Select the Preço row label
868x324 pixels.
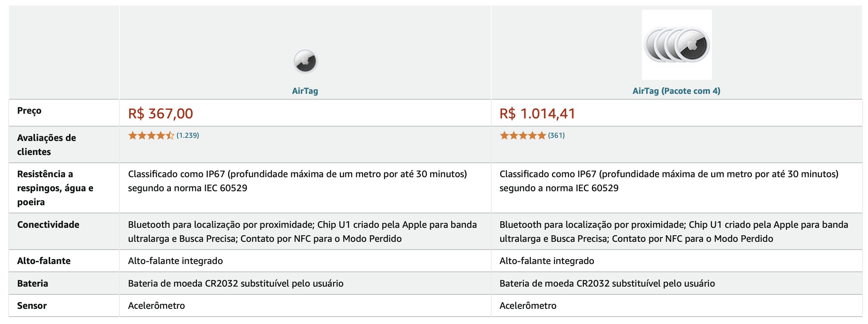29,111
